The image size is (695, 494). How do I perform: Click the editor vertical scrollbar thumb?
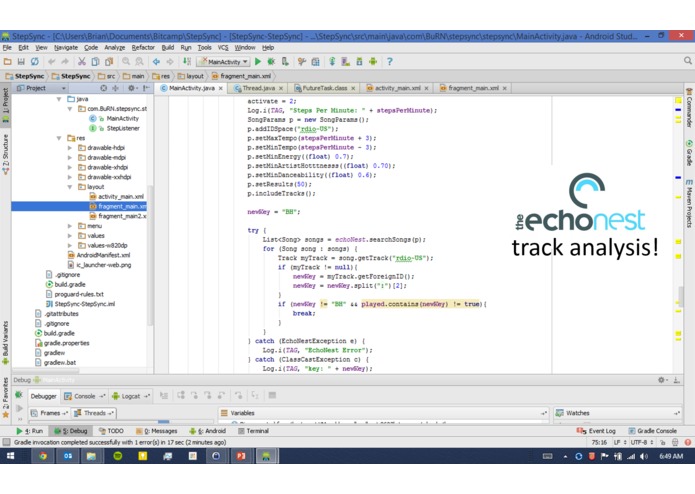pyautogui.click(x=681, y=296)
